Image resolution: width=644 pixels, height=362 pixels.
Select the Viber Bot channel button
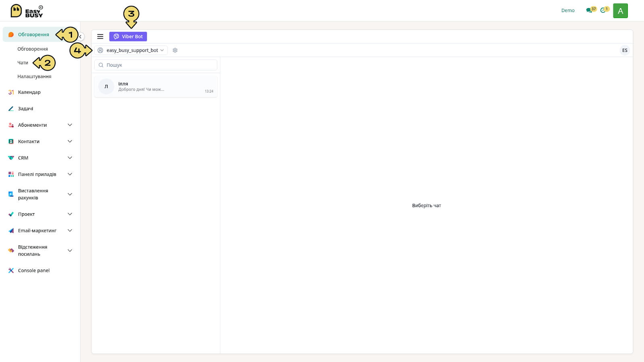click(128, 37)
